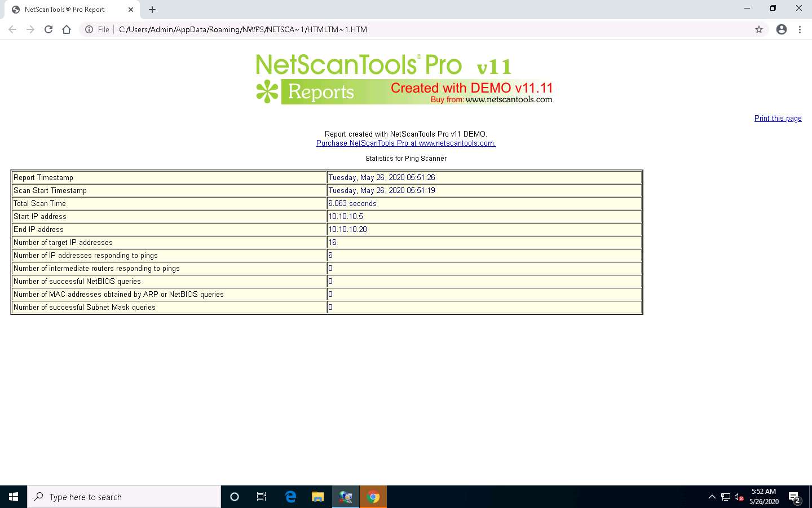
Task: Open the Action Center notifications
Action: pos(795,497)
